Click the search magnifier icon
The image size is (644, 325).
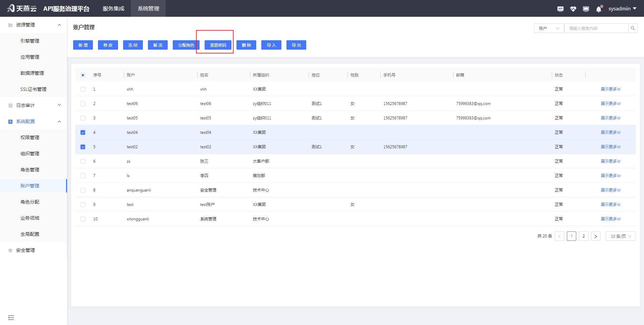pyautogui.click(x=633, y=28)
